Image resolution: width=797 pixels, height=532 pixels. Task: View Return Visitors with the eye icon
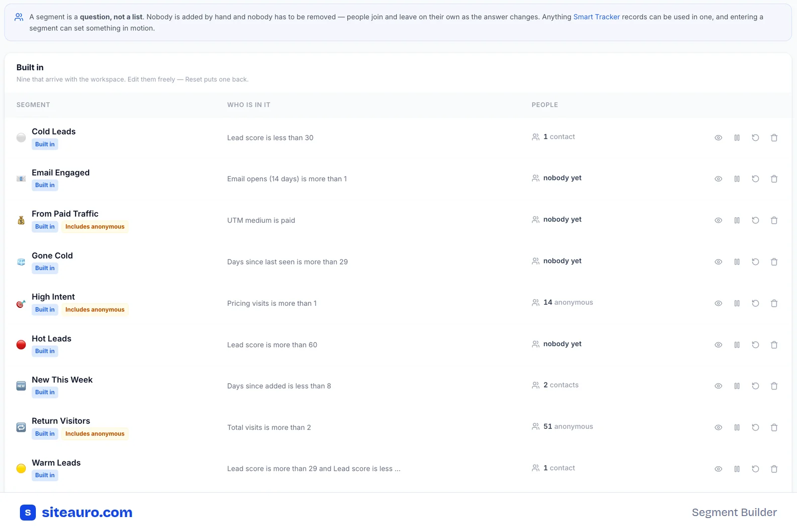718,427
